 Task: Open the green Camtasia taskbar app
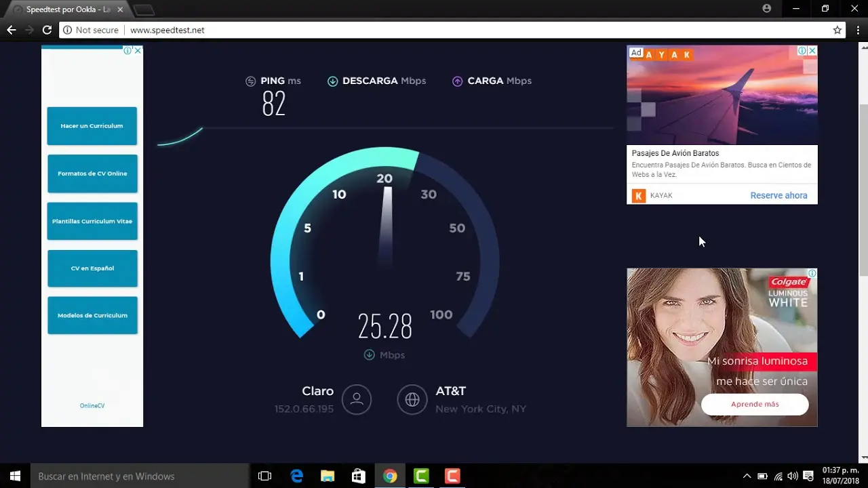(x=421, y=476)
